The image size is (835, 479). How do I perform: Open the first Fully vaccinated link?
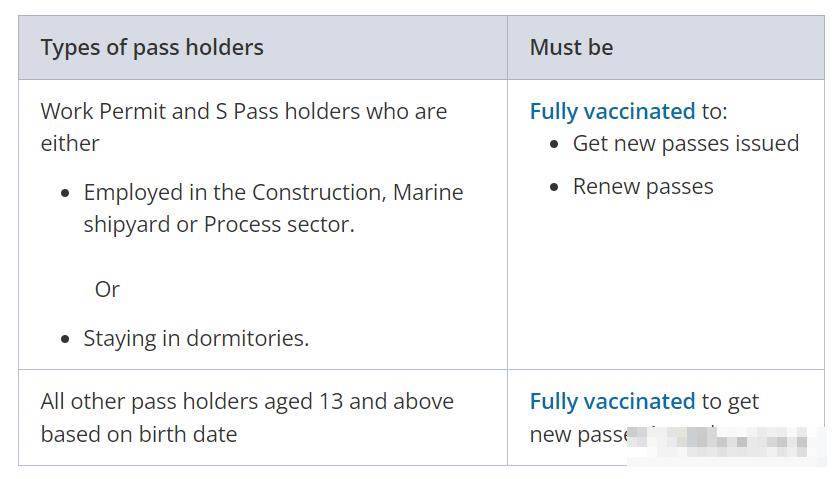tap(612, 111)
